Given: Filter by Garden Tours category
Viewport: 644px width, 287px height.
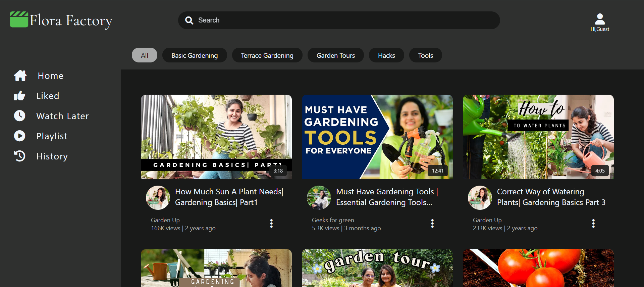Looking at the screenshot, I should (x=336, y=55).
